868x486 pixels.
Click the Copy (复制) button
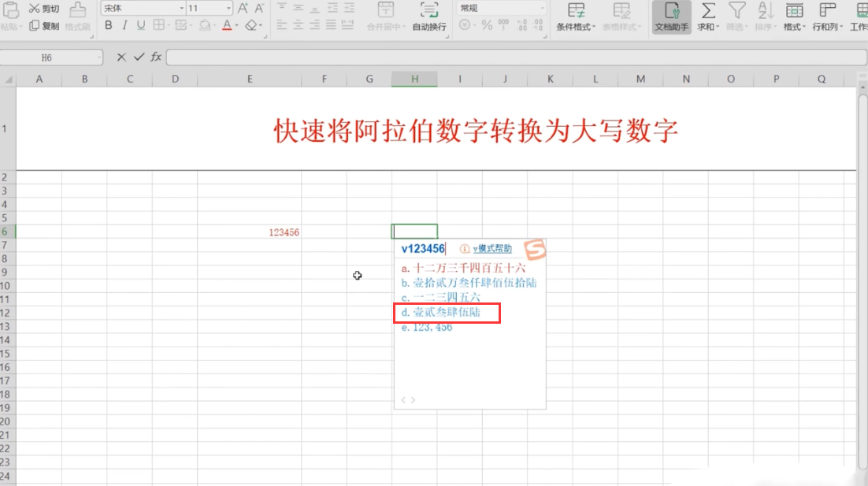coord(44,25)
